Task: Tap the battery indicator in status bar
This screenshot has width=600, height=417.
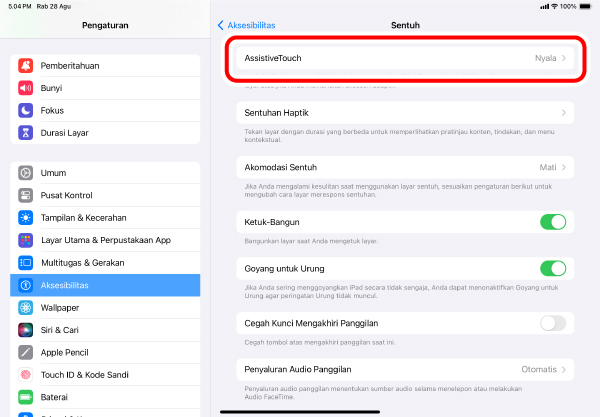Action: coord(585,7)
